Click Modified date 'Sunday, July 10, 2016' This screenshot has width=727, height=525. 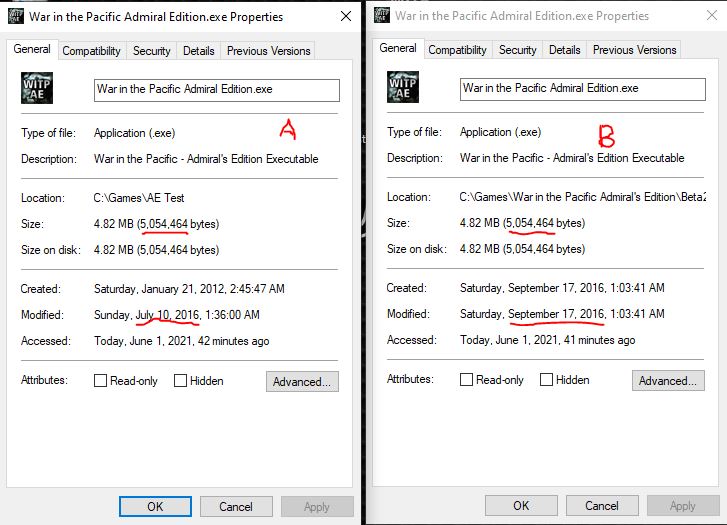tap(177, 315)
